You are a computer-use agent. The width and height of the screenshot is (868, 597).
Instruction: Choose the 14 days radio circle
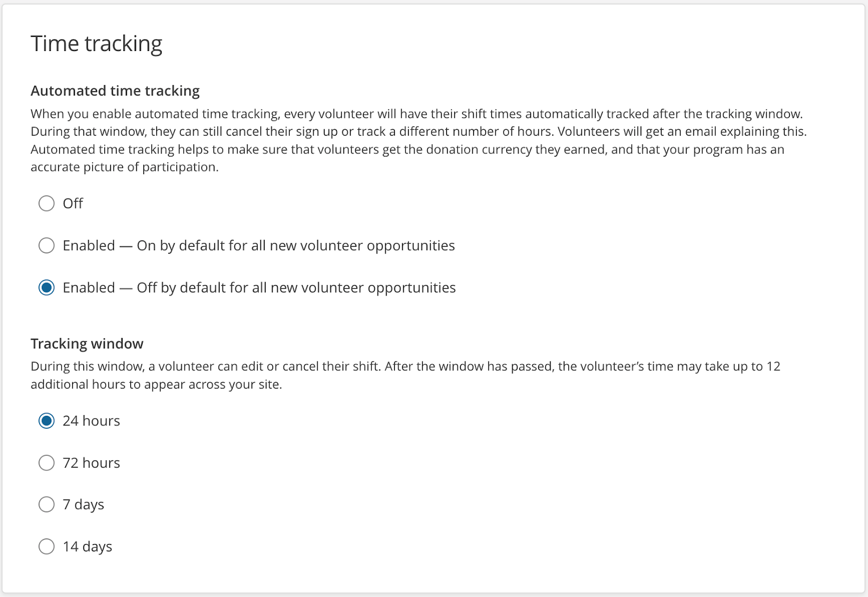tap(47, 547)
